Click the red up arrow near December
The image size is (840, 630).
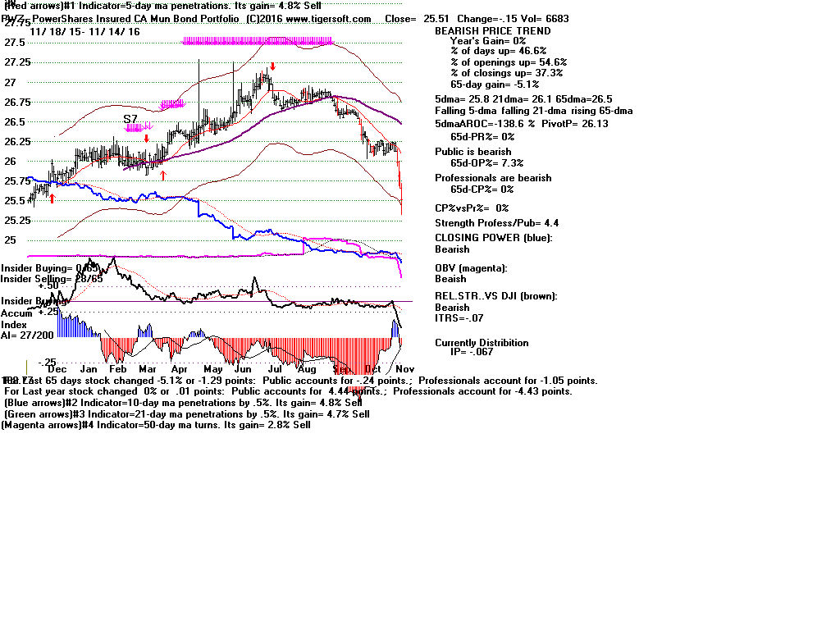pos(52,198)
